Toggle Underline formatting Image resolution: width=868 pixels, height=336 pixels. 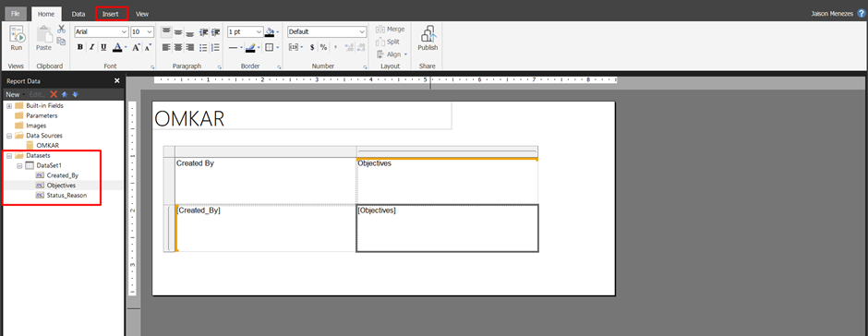[x=103, y=48]
